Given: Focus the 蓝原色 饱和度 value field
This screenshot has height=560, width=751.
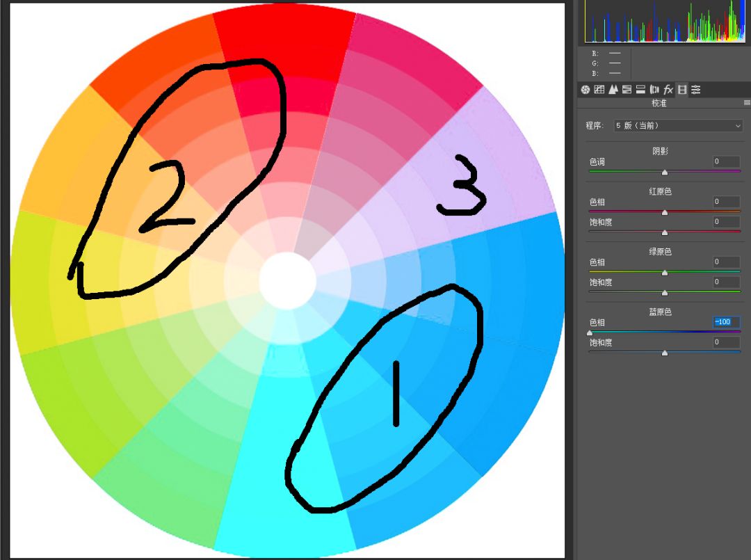Looking at the screenshot, I should click(726, 342).
